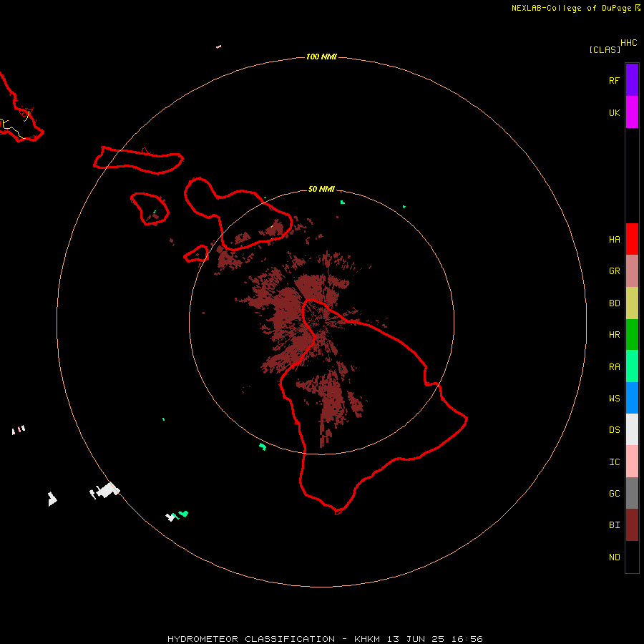The image size is (644, 644).
Task: Click the DS legend label
Action: pyautogui.click(x=614, y=430)
